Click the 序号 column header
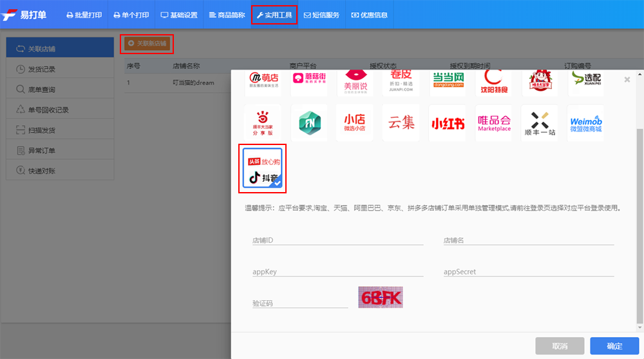This screenshot has width=644, height=359. [x=133, y=66]
